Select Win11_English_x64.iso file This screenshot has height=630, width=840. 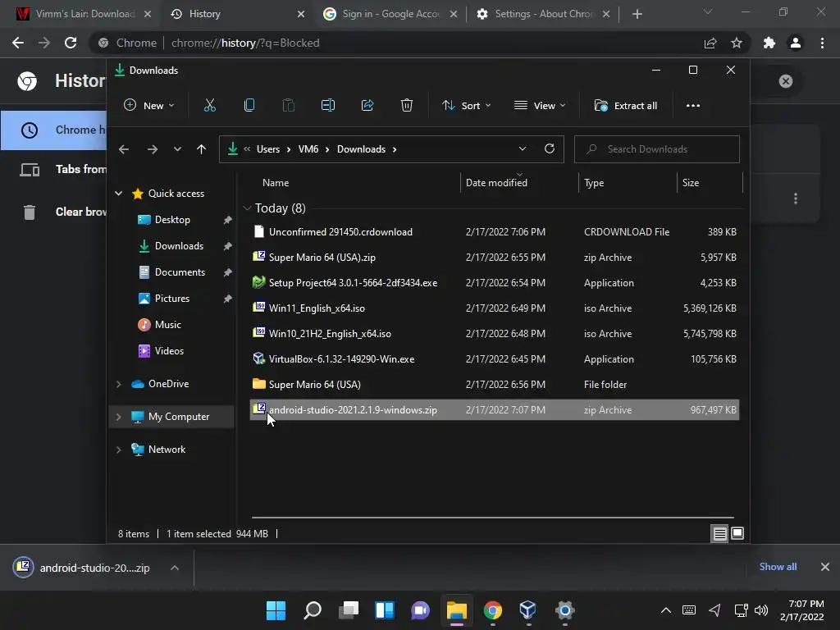[495, 308]
